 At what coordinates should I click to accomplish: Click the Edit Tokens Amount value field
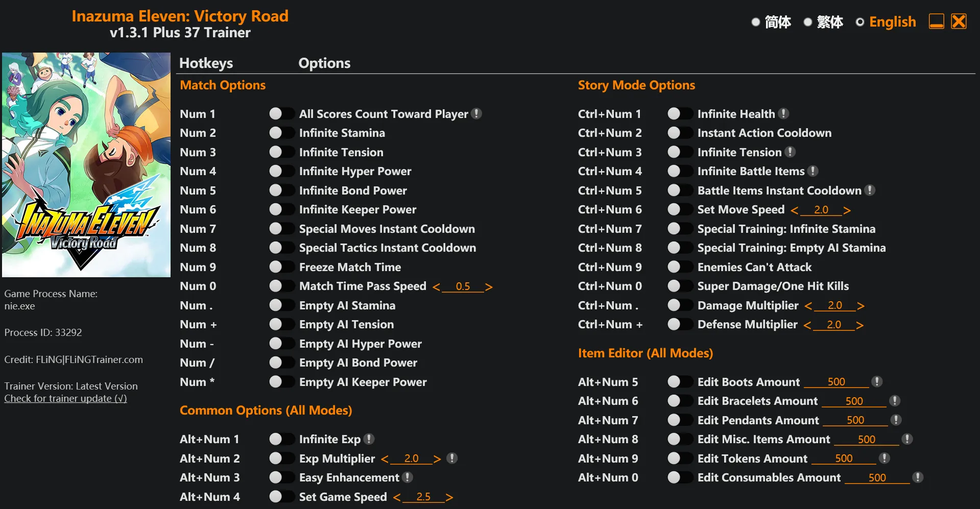(844, 458)
